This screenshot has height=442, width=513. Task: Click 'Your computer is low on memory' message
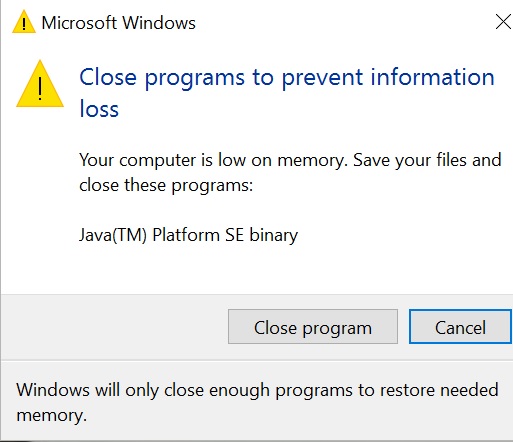pyautogui.click(x=213, y=160)
